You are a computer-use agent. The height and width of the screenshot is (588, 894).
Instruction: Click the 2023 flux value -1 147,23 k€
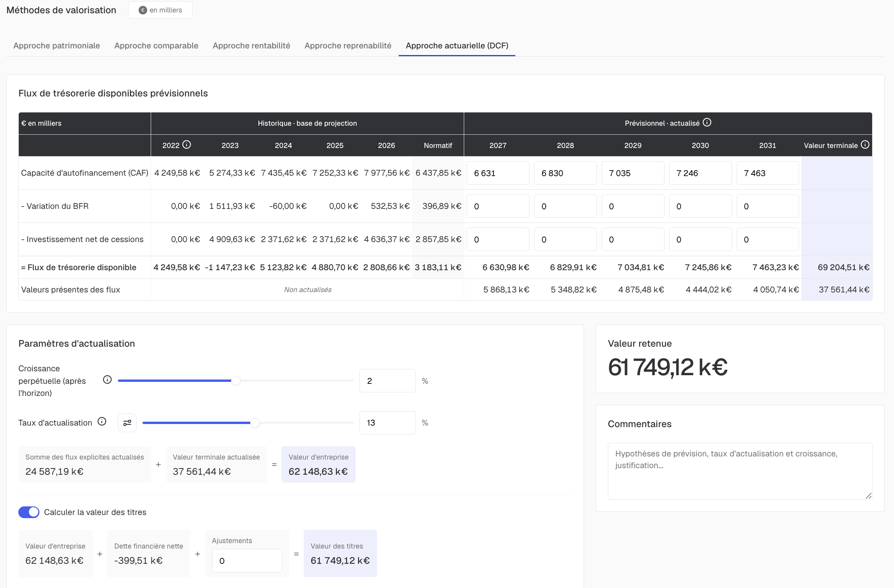tap(230, 267)
